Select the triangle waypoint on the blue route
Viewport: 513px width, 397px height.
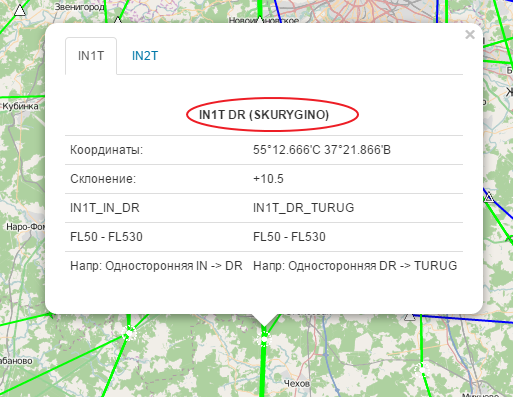click(x=489, y=197)
